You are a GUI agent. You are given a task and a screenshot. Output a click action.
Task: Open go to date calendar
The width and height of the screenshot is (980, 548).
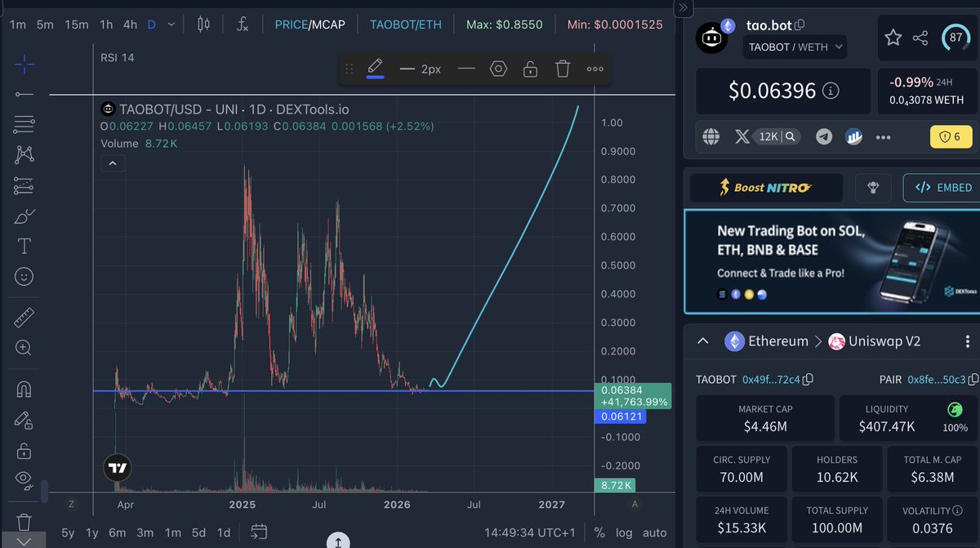click(x=259, y=532)
